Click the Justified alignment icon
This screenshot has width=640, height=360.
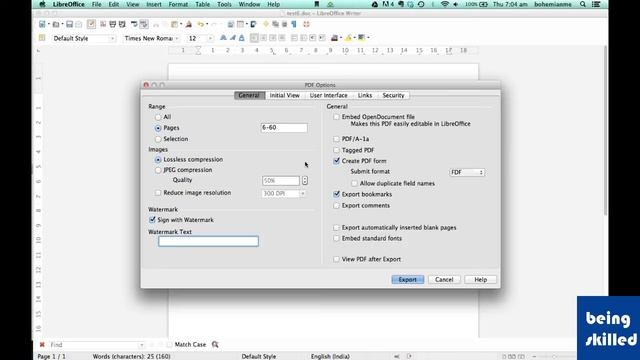[x=282, y=38]
